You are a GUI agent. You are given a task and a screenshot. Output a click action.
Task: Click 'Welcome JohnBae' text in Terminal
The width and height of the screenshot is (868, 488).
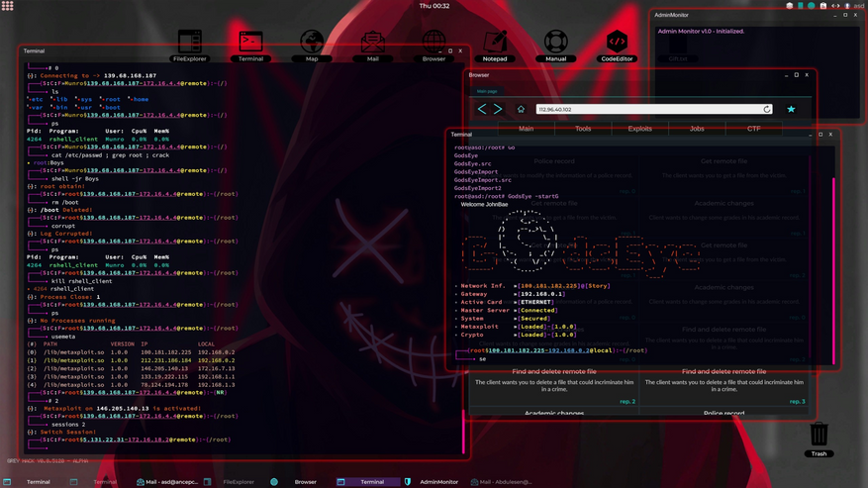484,204
